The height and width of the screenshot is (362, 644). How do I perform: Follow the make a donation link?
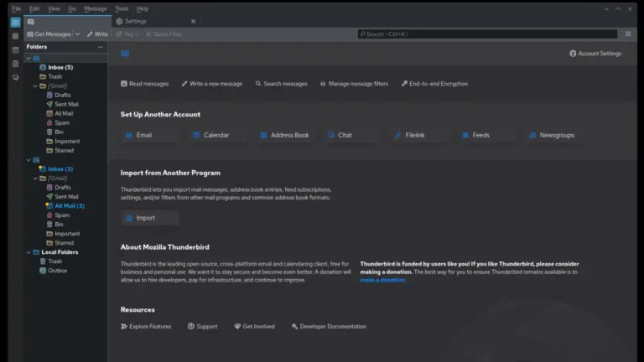click(x=382, y=280)
